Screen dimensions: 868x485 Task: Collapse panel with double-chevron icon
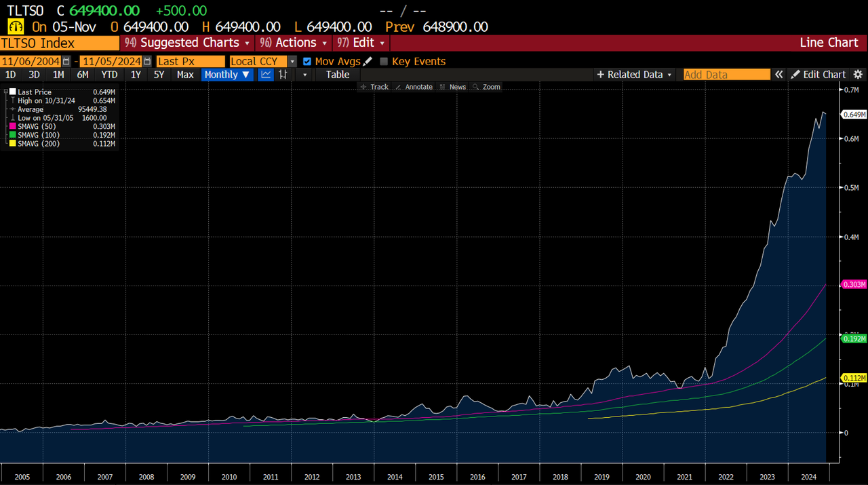[779, 75]
